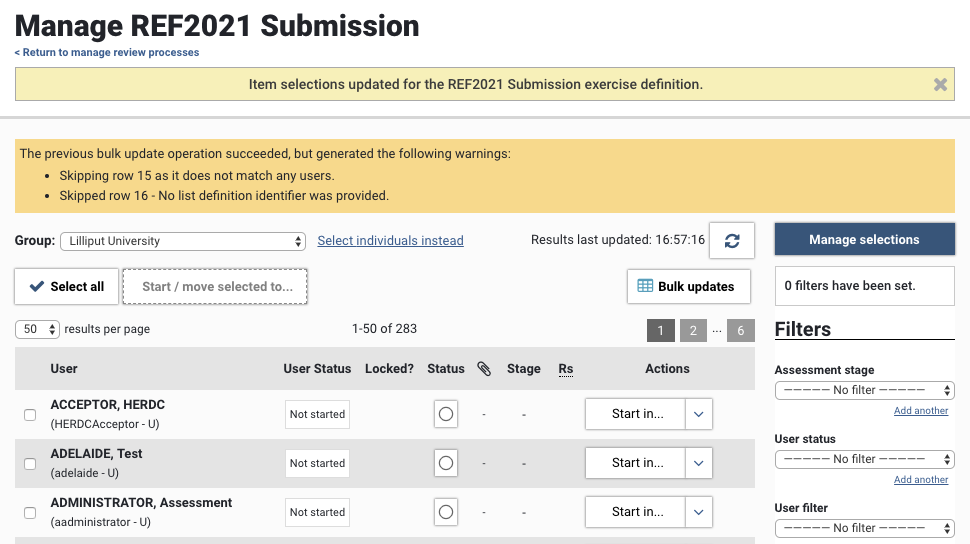Click status circle for ADMINISTRATOR, Assessment
Viewport: 970px width, 544px height.
pos(446,512)
